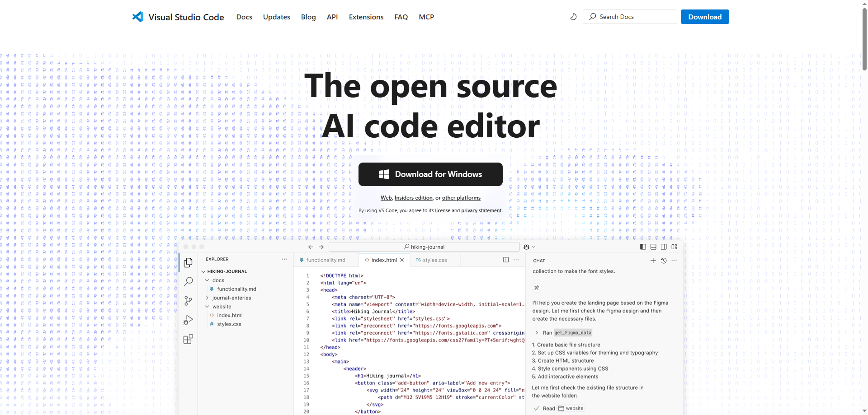Image resolution: width=868 pixels, height=415 pixels.
Task: Click the Download for Windows button
Action: coord(430,174)
